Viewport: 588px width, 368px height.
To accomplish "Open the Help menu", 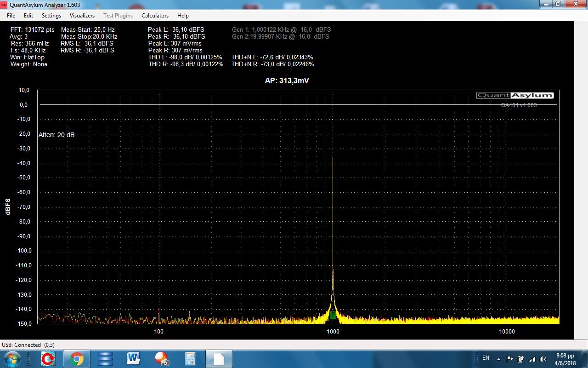I will coord(183,16).
